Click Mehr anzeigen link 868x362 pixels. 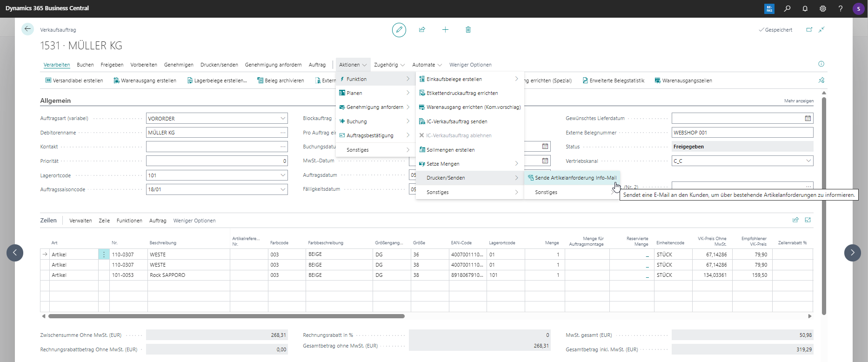click(799, 101)
